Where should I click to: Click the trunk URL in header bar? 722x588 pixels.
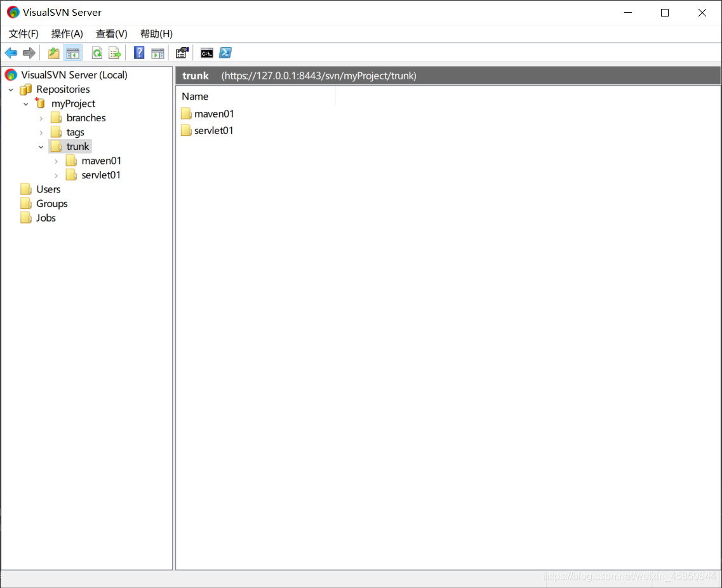[x=319, y=76]
